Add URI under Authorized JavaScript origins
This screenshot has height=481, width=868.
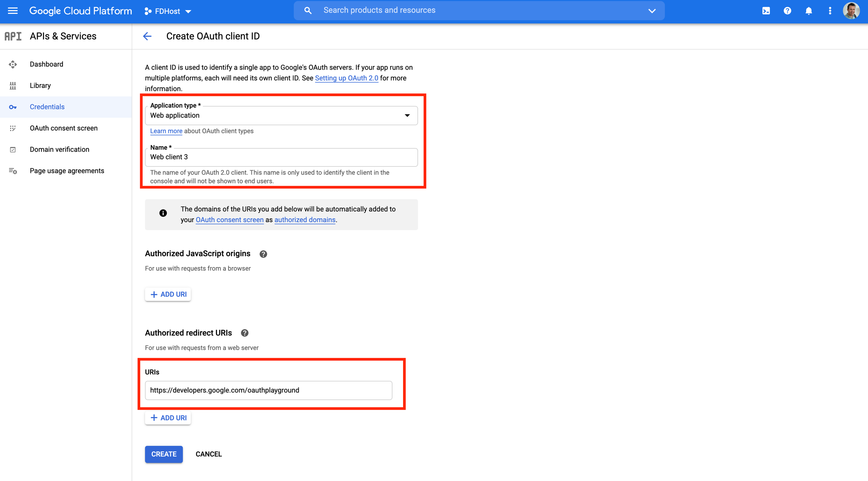click(168, 294)
